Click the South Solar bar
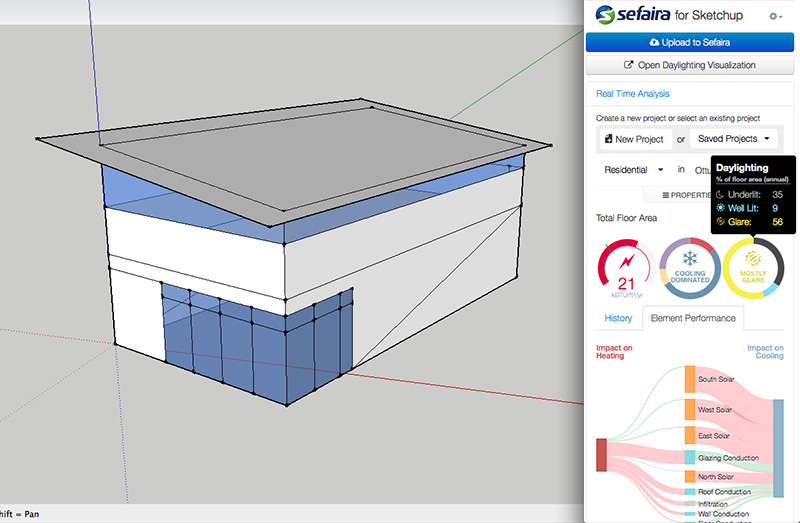 (x=690, y=379)
